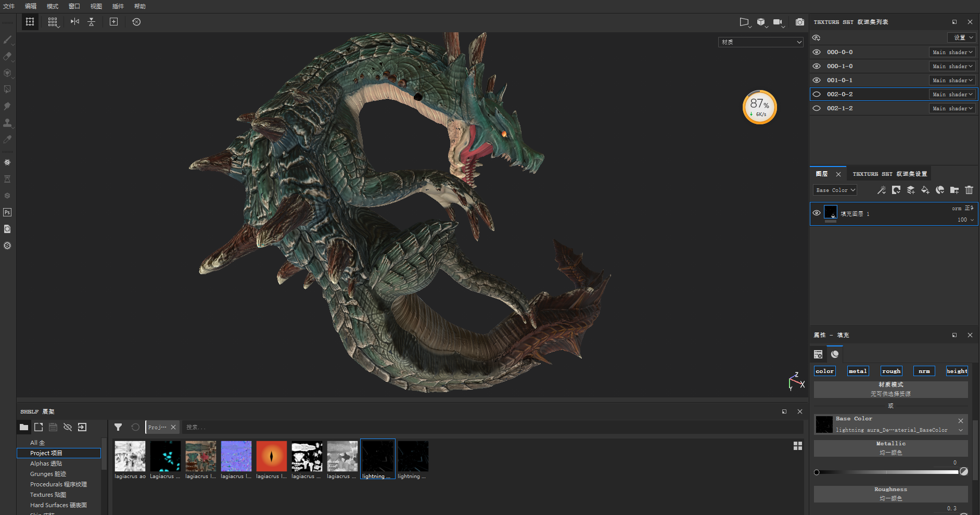Open the layer opacity 100 dropdown

965,220
